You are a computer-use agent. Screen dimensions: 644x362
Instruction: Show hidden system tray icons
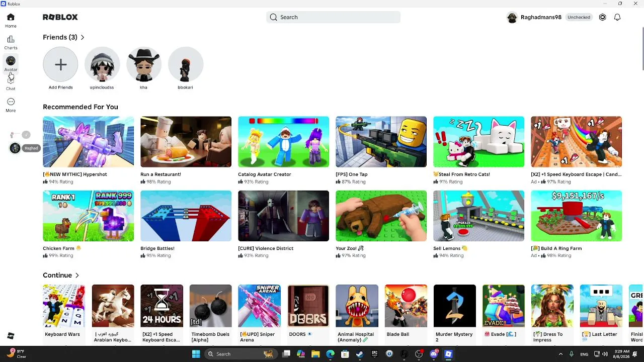click(x=560, y=354)
